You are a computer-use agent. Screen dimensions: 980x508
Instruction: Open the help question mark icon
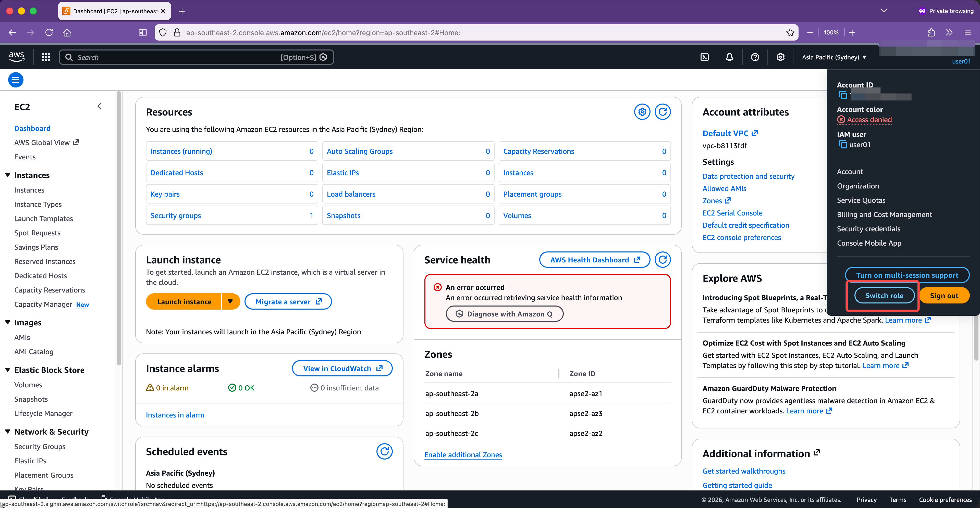click(x=755, y=57)
